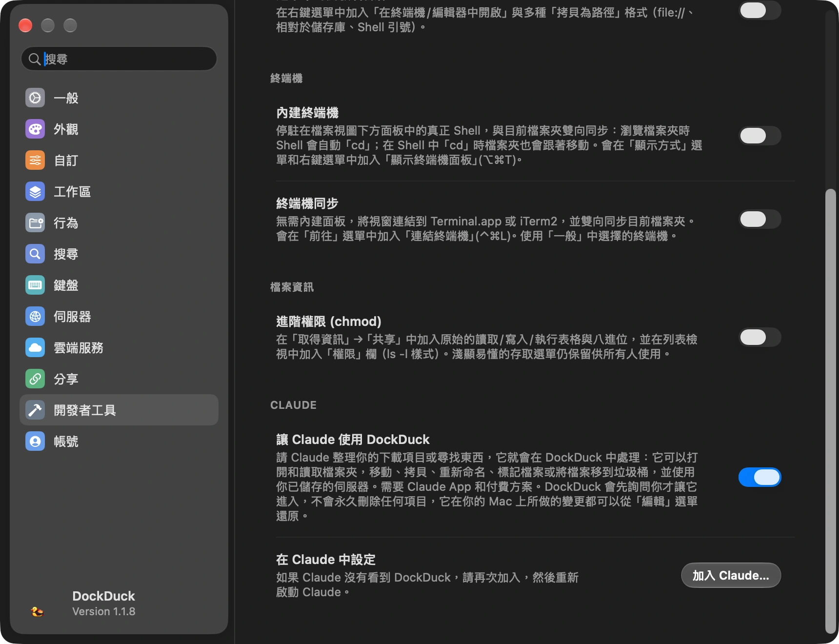Click the 自訂 sliders icon

tap(35, 161)
